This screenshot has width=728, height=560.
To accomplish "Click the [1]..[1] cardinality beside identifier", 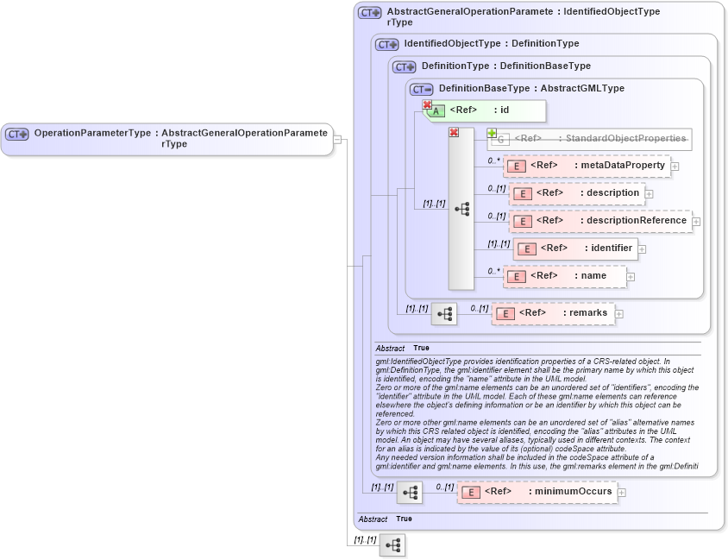I will (x=499, y=244).
